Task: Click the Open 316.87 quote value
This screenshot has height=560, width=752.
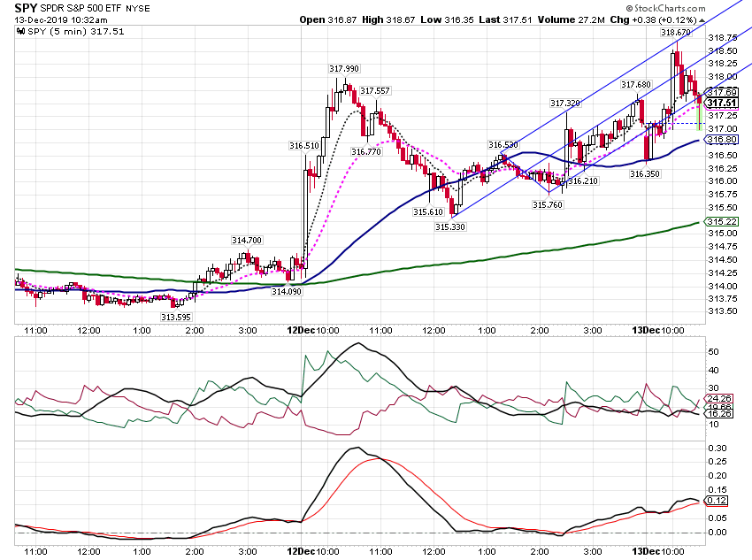Action: 328,20
